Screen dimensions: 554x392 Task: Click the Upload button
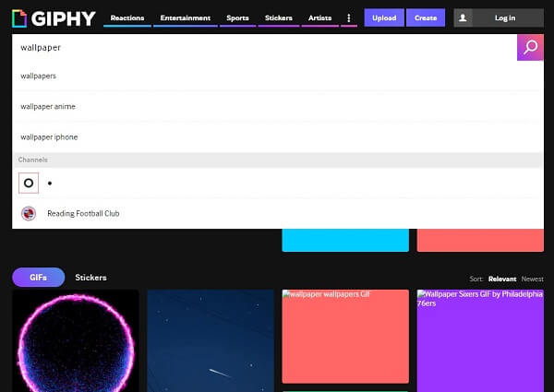click(x=384, y=18)
